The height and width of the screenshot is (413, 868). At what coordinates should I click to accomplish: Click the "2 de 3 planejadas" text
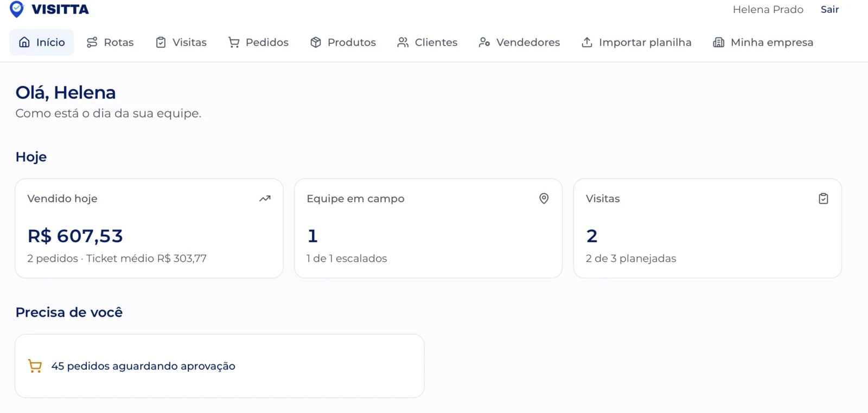631,259
